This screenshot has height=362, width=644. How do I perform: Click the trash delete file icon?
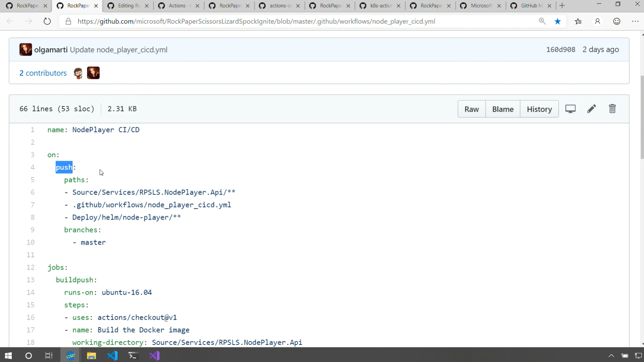point(612,109)
